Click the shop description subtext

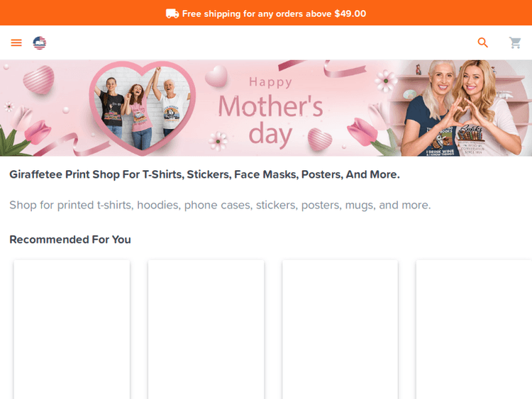(220, 206)
